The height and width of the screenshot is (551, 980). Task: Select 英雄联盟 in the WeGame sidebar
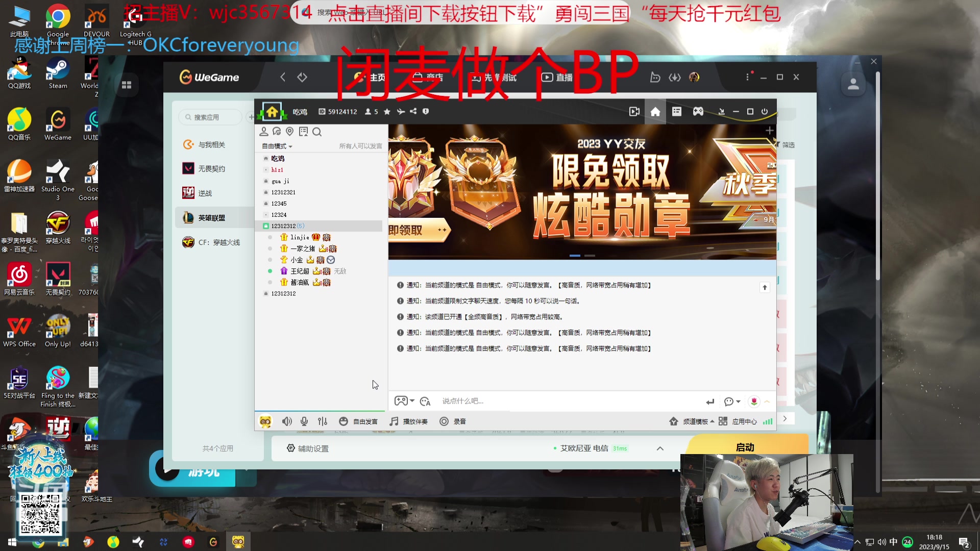tap(214, 218)
